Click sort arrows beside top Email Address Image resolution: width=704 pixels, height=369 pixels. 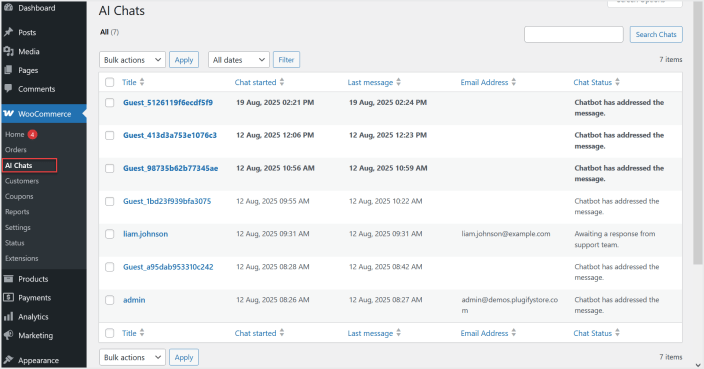tap(514, 82)
